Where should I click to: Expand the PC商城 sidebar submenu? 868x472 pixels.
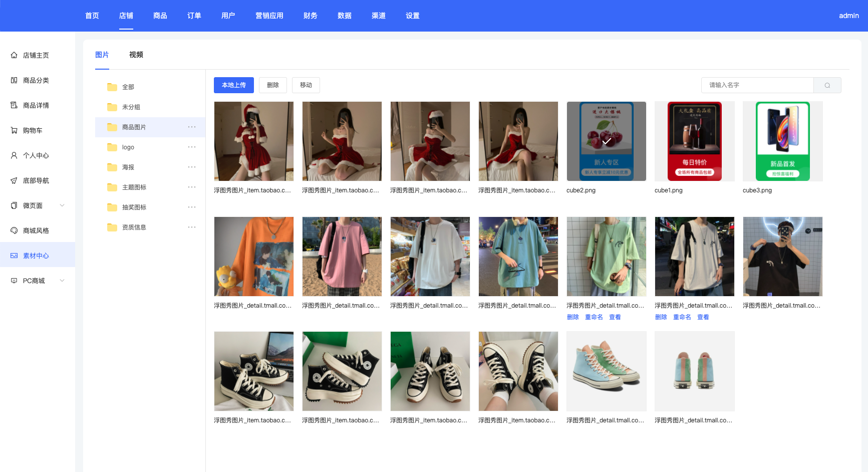[62, 281]
